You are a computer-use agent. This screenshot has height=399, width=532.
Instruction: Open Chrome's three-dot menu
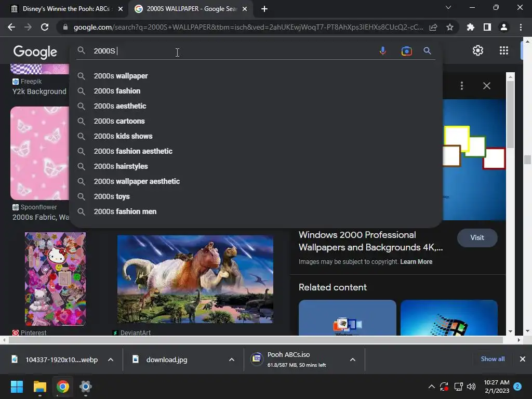(x=521, y=27)
